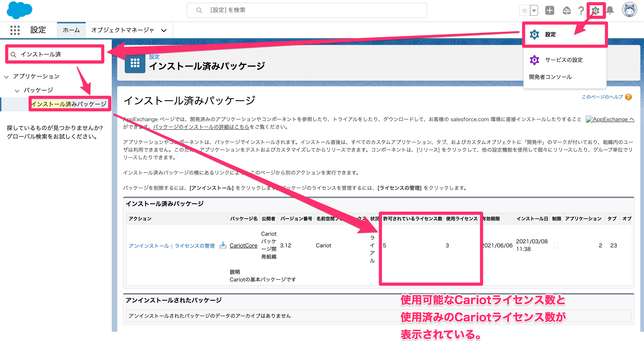Click the global actions plus icon
644x343 pixels.
(x=550, y=11)
